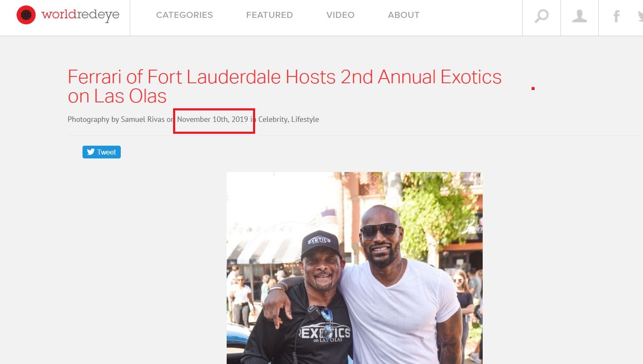The width and height of the screenshot is (643, 364).
Task: Click the Twitter bird inside Tweet button
Action: click(91, 152)
